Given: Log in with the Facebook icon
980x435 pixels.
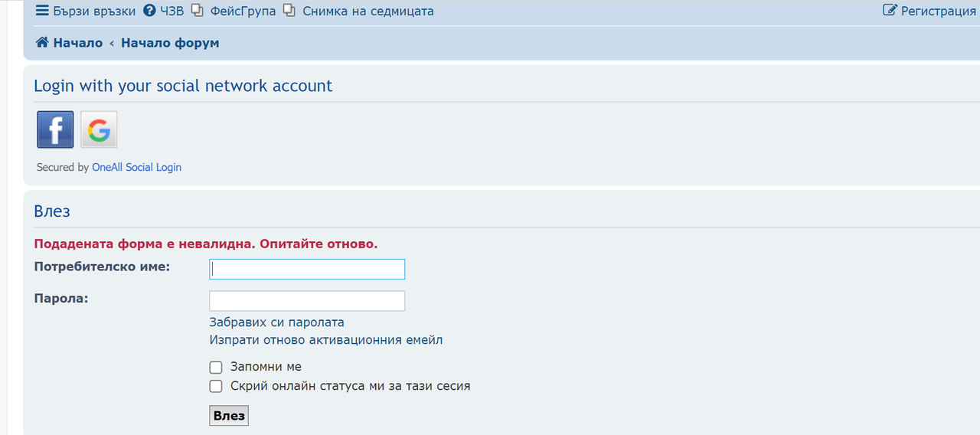Looking at the screenshot, I should [55, 129].
